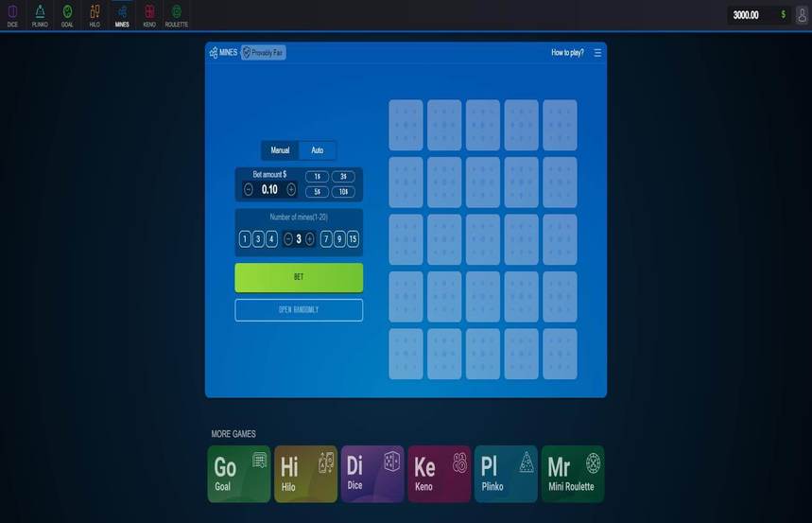The height and width of the screenshot is (523, 812).
Task: Set bet to 1$ preset
Action: pos(317,177)
